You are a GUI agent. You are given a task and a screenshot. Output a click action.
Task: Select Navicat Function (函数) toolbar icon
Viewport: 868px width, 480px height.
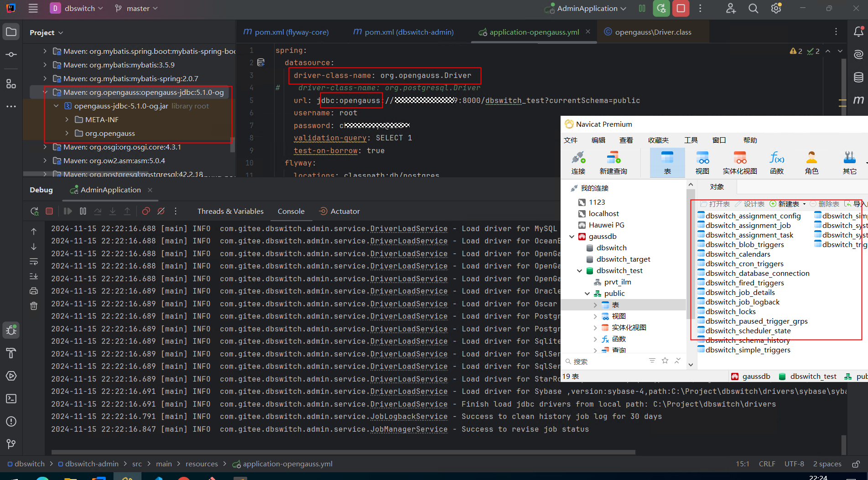coord(776,163)
